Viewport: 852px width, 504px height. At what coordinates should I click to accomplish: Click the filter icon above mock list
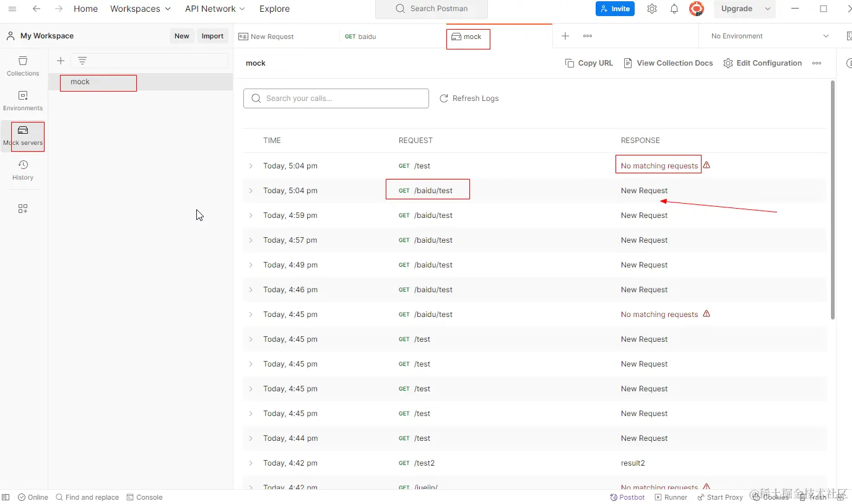coord(82,61)
